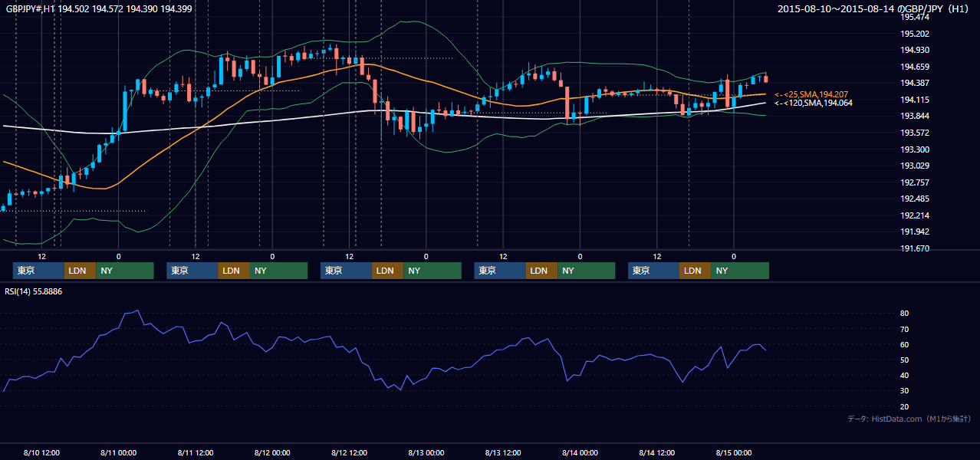The image size is (980, 460).
Task: Click the 8/14 00:00 date label
Action: coord(580,452)
